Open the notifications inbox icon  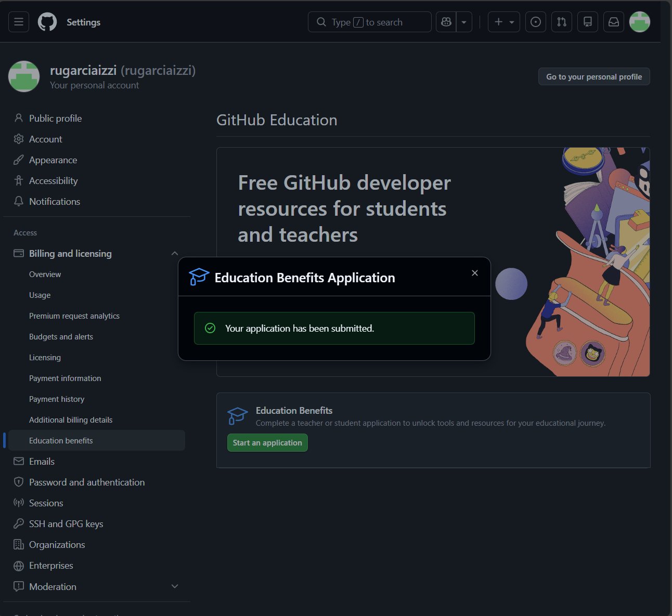tap(613, 22)
